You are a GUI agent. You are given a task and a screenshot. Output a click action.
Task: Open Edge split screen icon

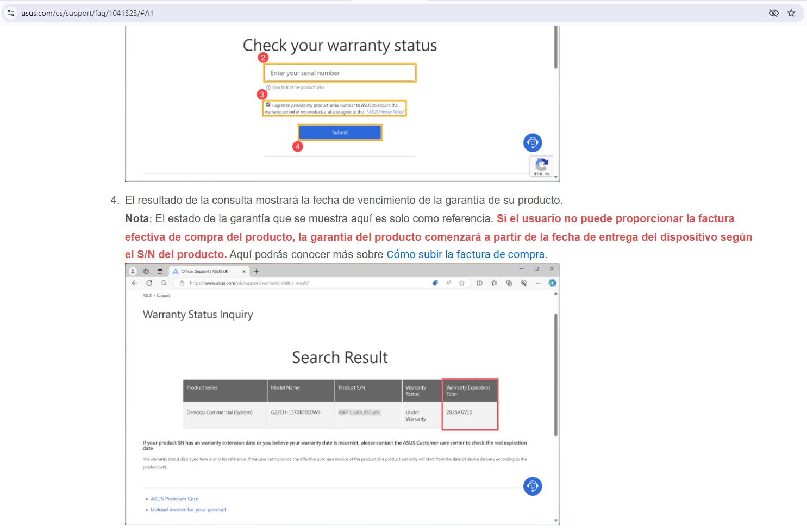click(x=479, y=283)
